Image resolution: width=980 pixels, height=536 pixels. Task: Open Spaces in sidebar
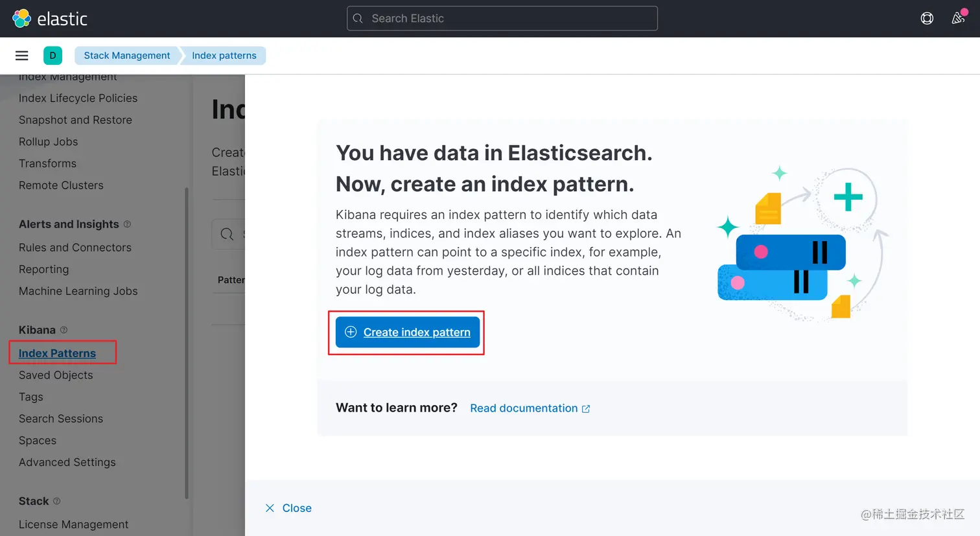tap(38, 441)
